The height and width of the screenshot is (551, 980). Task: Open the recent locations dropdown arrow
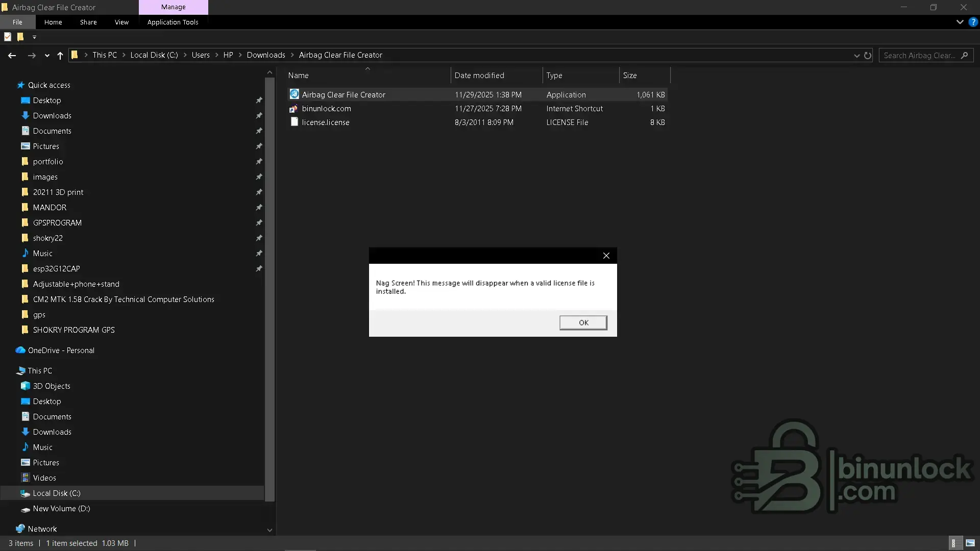tap(47, 55)
